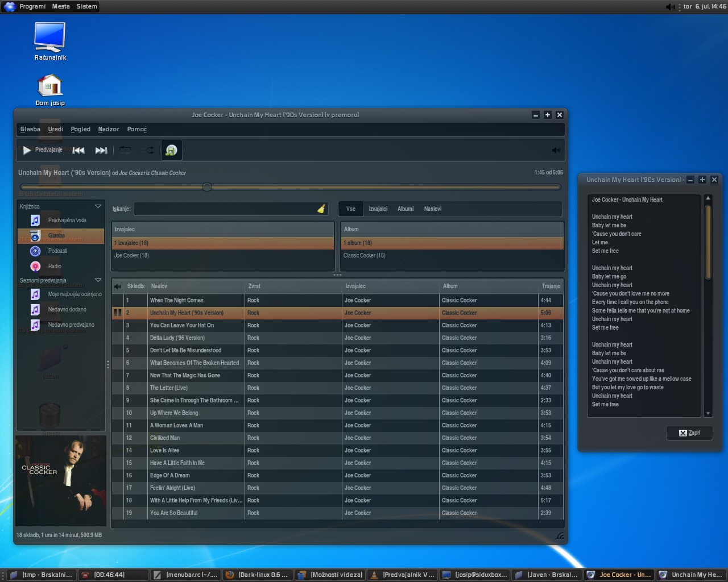Sort tracks by Zvrst column
Screen dimensions: 728x582
coord(294,286)
